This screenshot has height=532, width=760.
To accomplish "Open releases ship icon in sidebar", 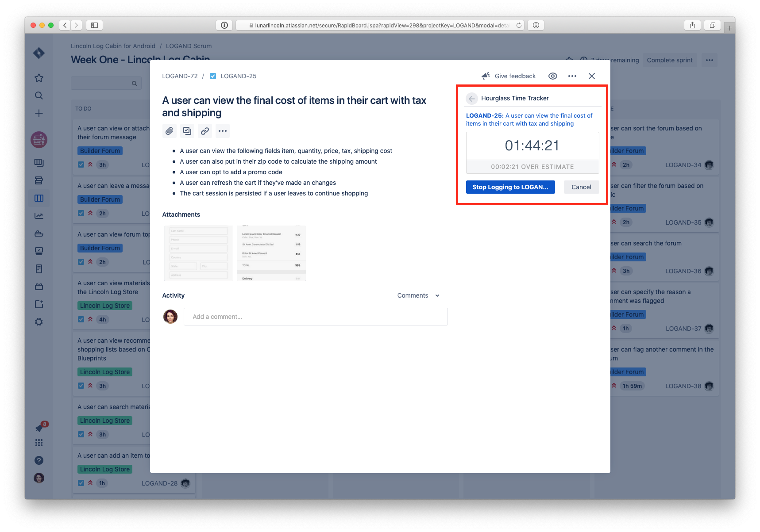I will coord(39,233).
